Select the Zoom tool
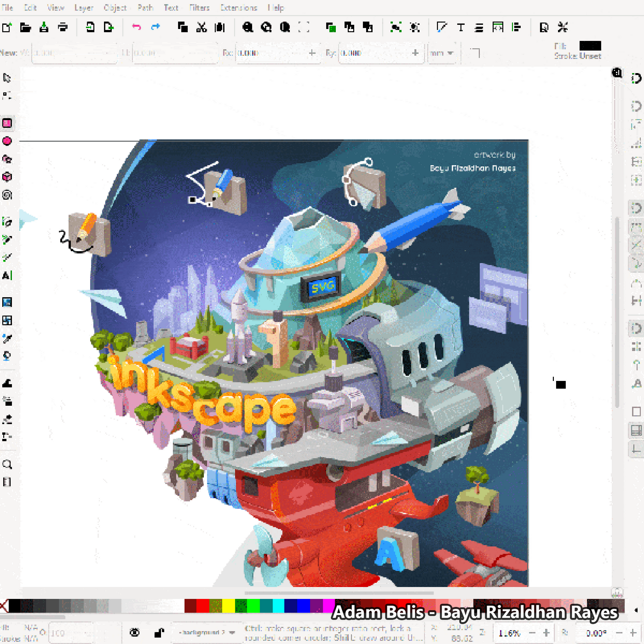This screenshot has height=644, width=644. (x=7, y=465)
